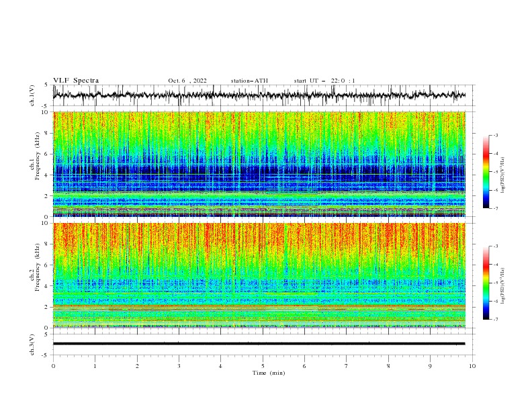Click time axis tick label "0"

coord(53,366)
